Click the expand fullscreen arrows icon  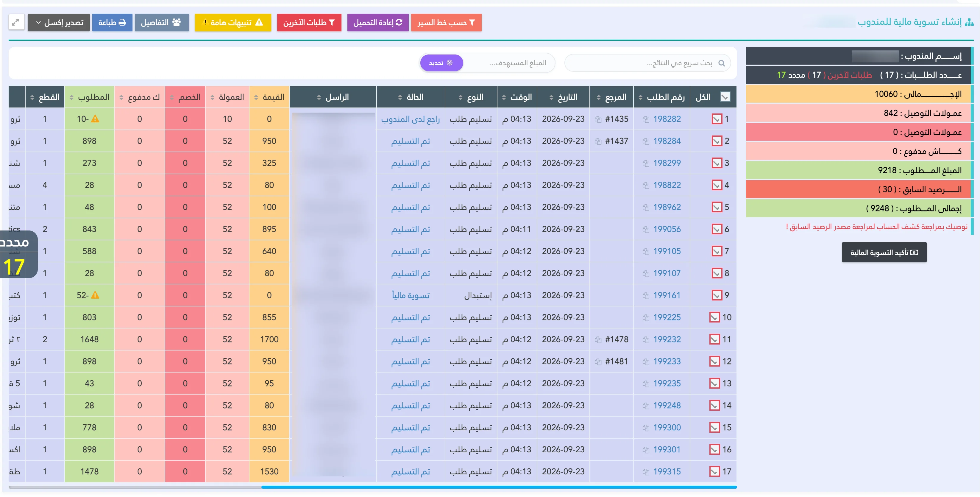(16, 22)
